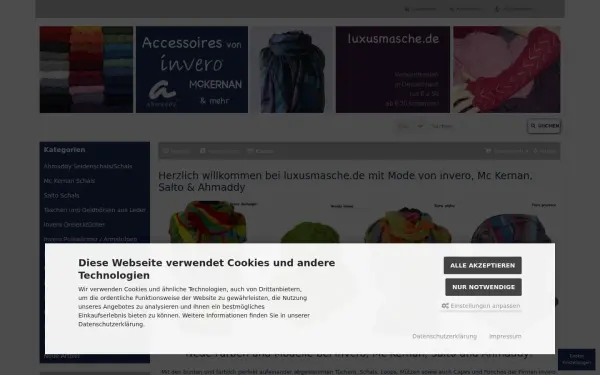Click the colorful knit swatches banner image
Viewport: 600px width, 375px height.
pyautogui.click(x=86, y=69)
